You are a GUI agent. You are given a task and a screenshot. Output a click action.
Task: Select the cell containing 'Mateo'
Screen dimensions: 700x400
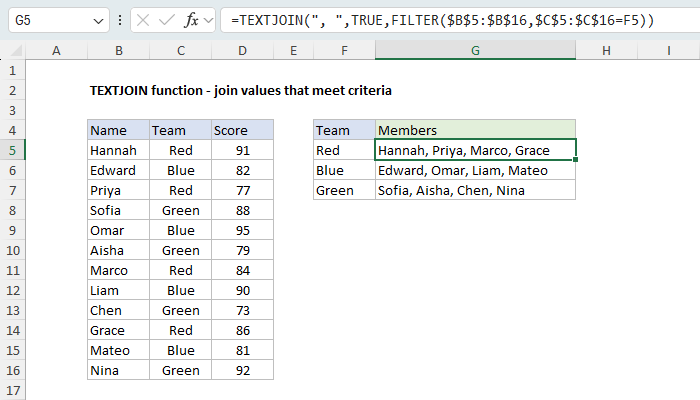click(x=118, y=350)
